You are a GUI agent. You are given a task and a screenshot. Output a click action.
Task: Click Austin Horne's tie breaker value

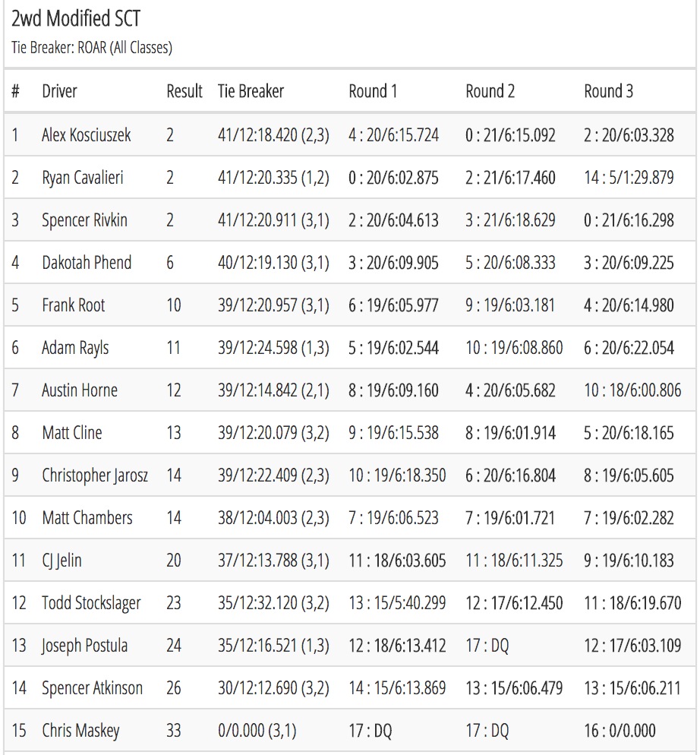point(273,390)
